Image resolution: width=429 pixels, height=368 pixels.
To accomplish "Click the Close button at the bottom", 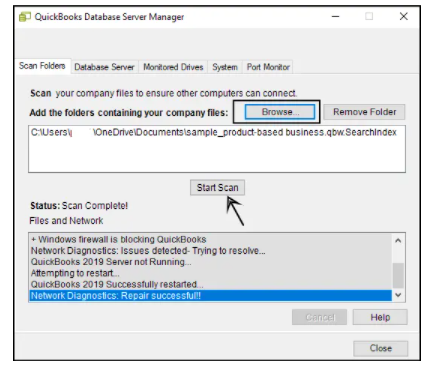I will [x=380, y=348].
